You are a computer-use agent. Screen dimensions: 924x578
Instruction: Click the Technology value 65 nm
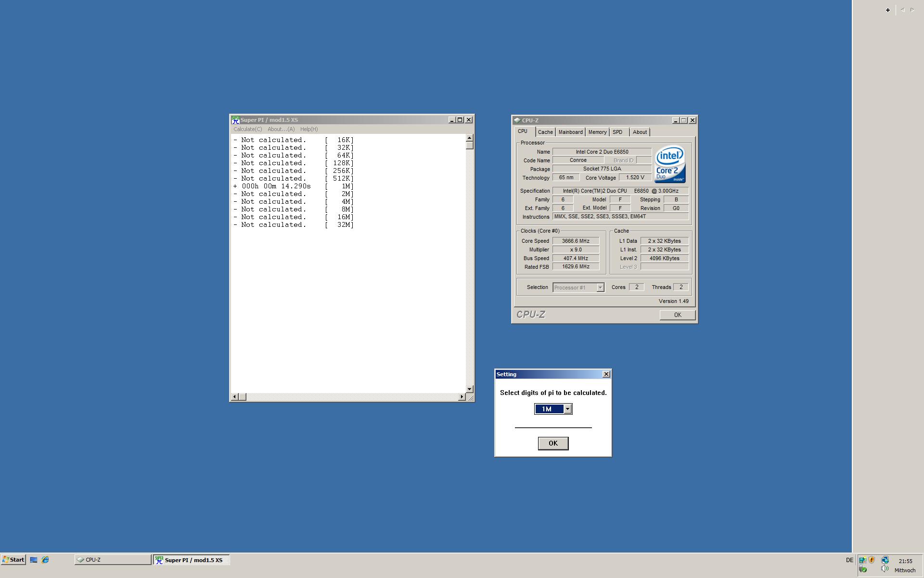coord(566,177)
